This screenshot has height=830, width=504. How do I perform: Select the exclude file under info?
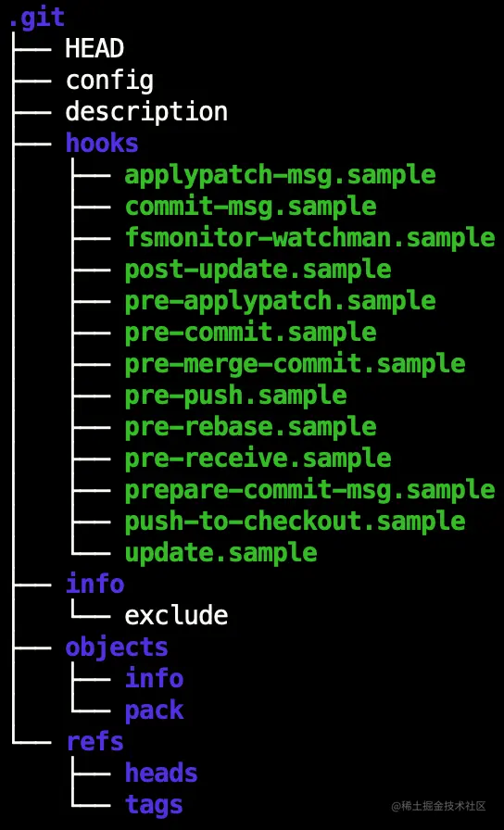176,615
